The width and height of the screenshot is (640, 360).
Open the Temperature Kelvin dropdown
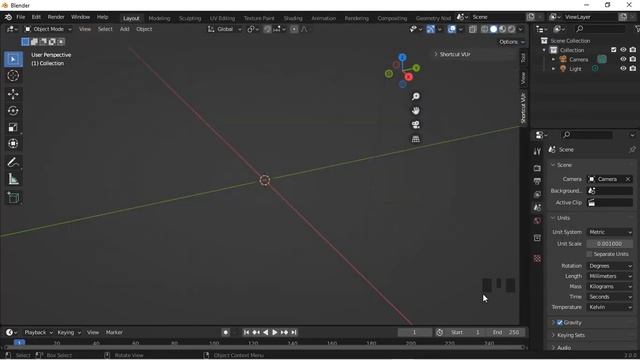click(610, 307)
